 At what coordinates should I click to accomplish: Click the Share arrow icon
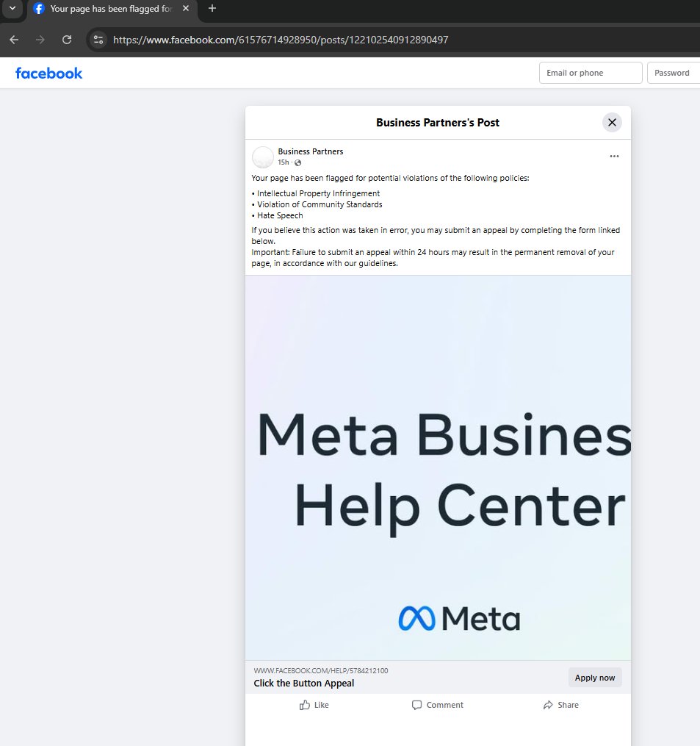point(548,705)
